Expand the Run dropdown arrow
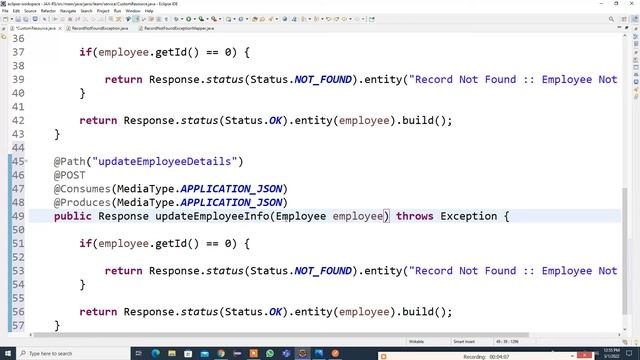Image resolution: width=640 pixels, height=360 pixels. [194, 19]
